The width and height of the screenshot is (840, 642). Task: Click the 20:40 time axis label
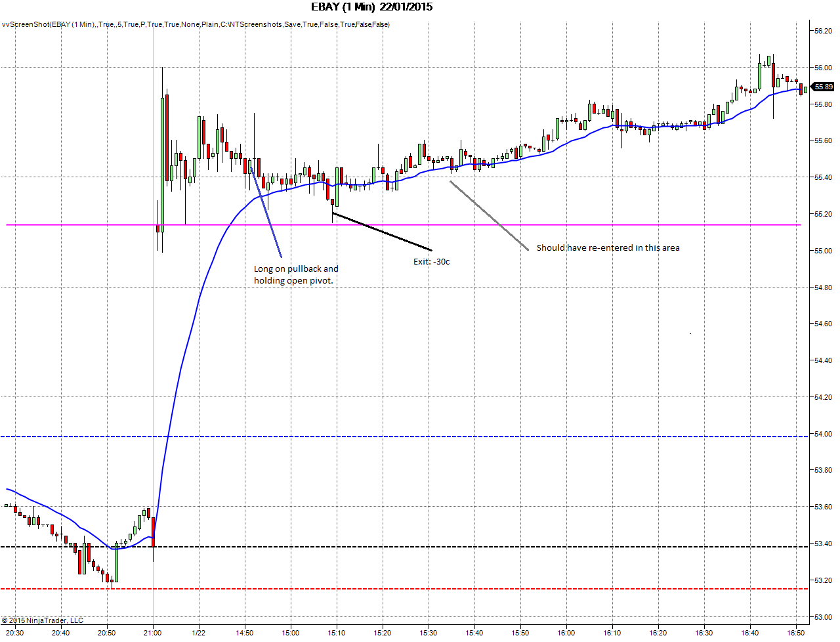(x=60, y=633)
